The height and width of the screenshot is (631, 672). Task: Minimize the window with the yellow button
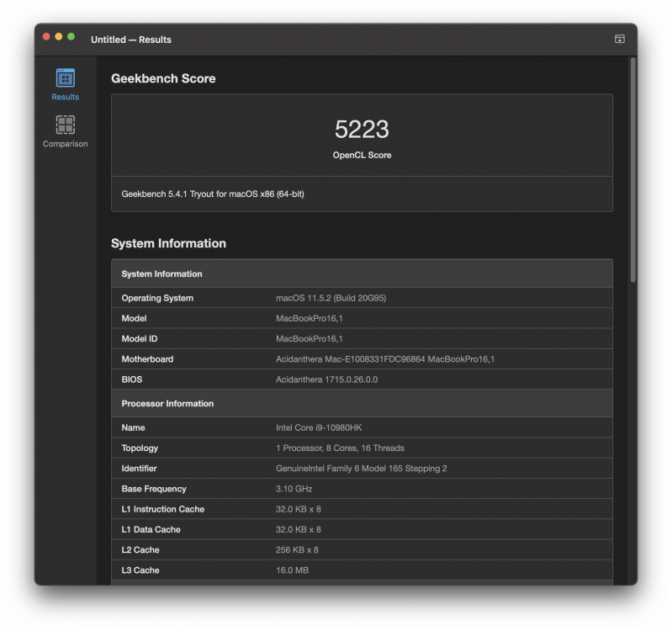[x=59, y=37]
